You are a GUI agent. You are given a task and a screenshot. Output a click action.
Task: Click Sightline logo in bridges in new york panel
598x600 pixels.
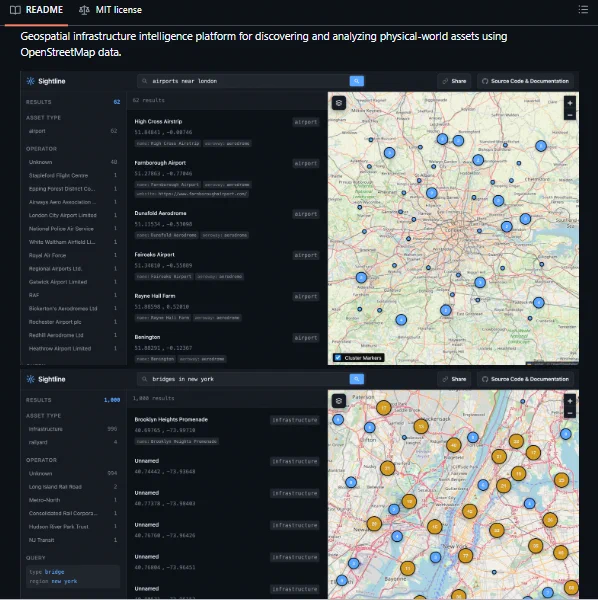pos(46,379)
